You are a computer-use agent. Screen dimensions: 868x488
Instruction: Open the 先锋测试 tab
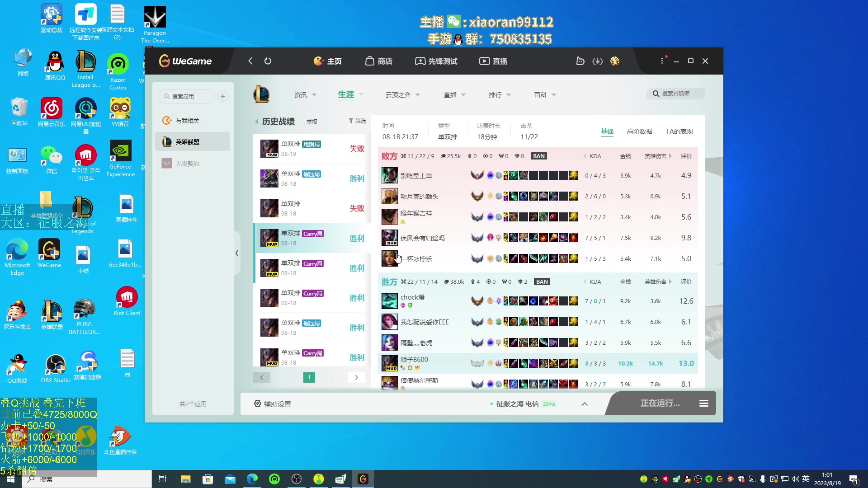(436, 61)
